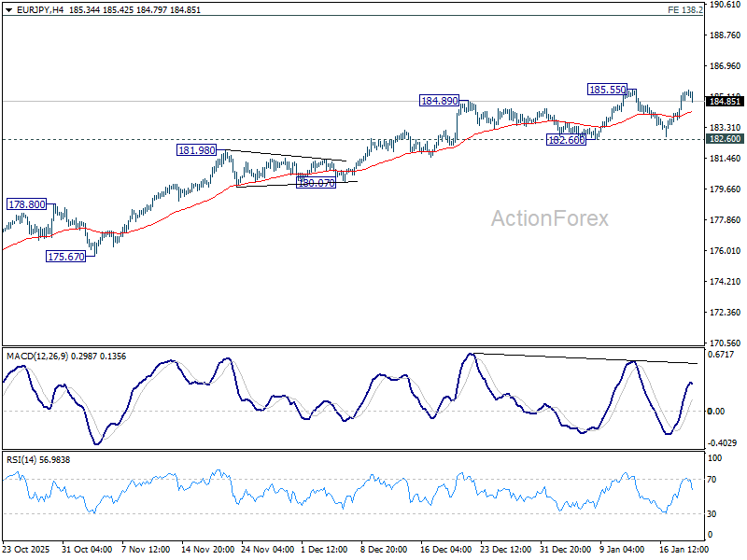Click the 14 Nov 20:00 time axis label

[x=207, y=550]
